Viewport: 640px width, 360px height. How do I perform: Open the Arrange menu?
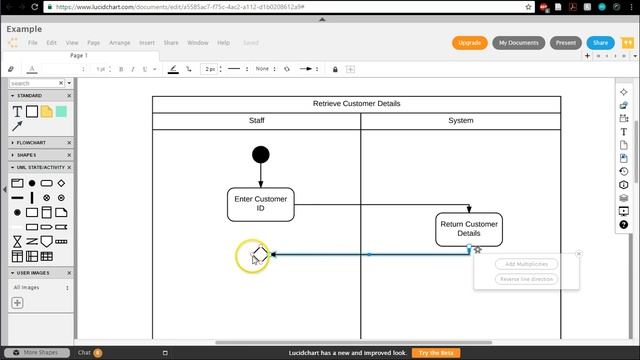(120, 42)
